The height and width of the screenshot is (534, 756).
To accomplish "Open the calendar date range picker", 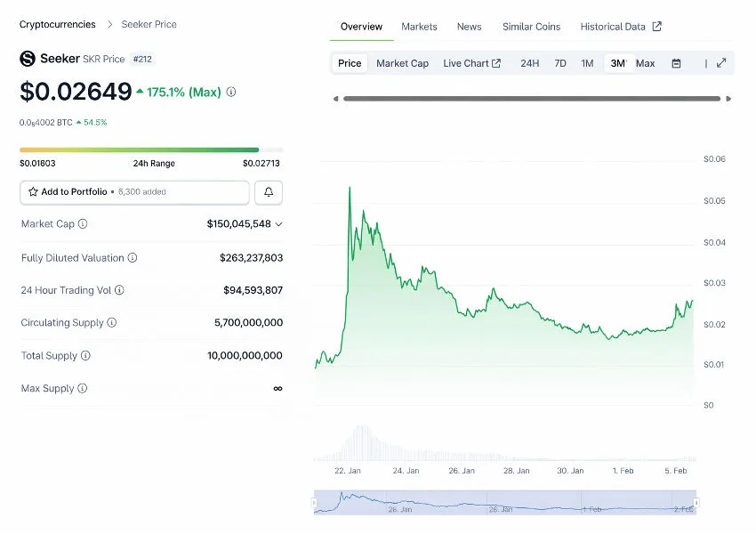I will point(676,63).
